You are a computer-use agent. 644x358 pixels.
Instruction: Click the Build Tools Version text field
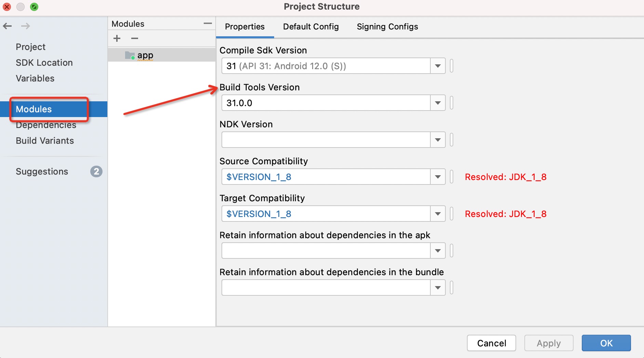click(325, 103)
